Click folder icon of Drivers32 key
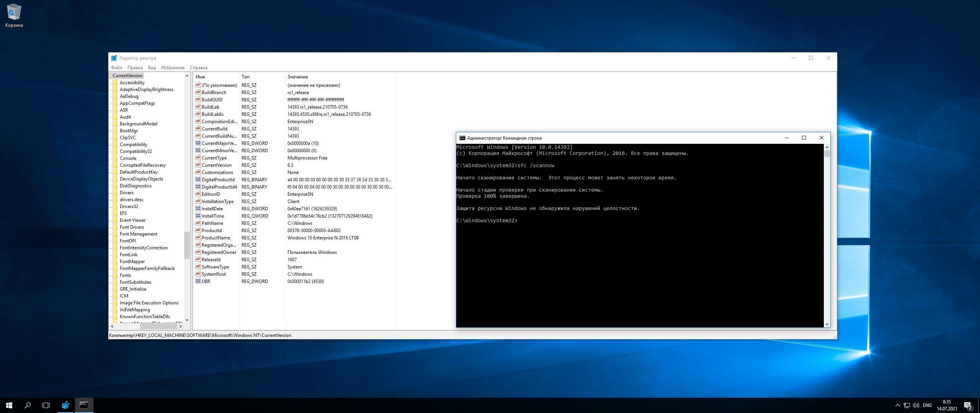This screenshot has height=413, width=980. pos(115,206)
